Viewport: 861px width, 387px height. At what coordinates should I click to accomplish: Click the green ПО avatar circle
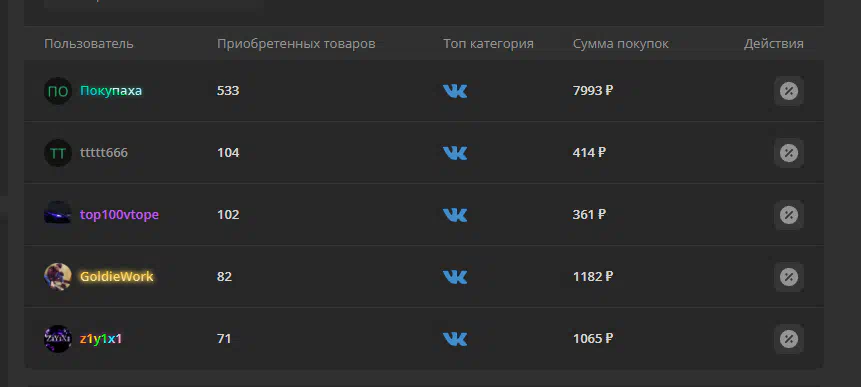(58, 91)
